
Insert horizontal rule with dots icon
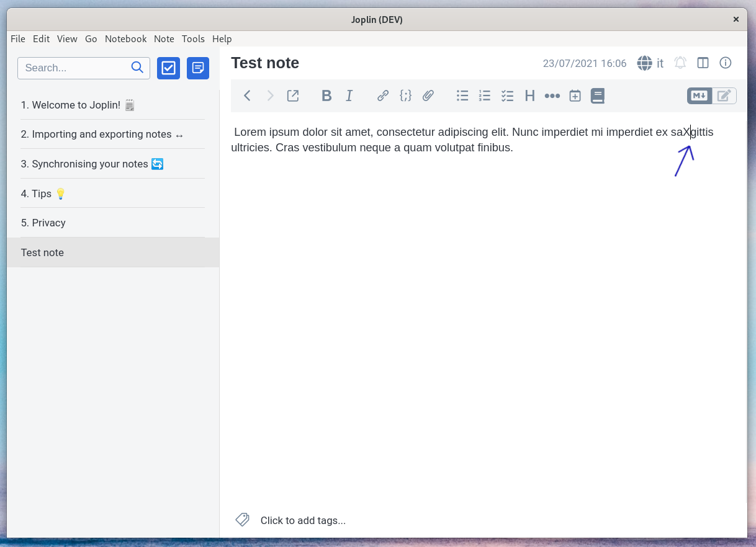coord(552,96)
